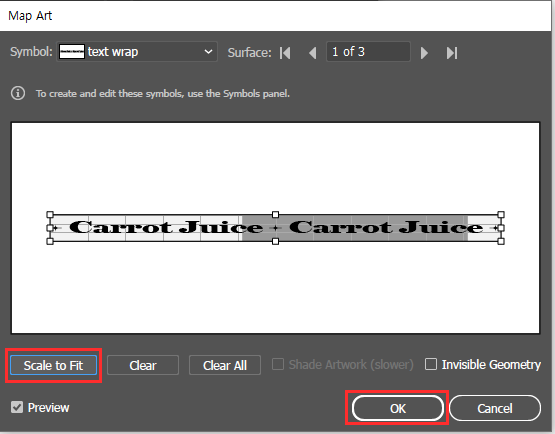555x434 pixels.
Task: Click the info icon beside the symbols hint
Action: [x=18, y=93]
